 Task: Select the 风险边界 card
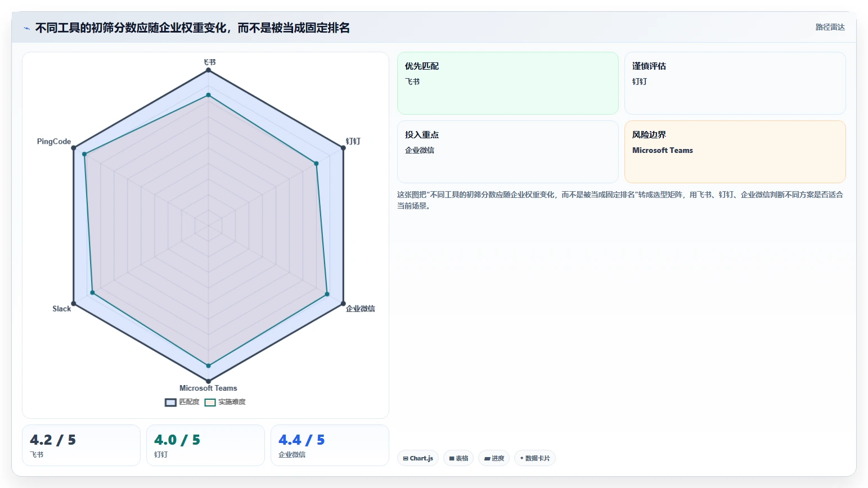(735, 152)
